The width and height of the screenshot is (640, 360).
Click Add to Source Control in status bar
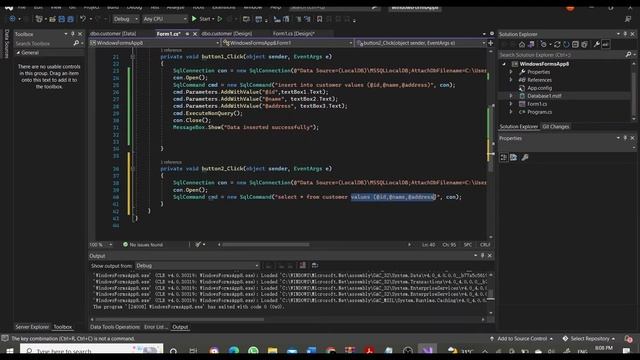(522, 339)
